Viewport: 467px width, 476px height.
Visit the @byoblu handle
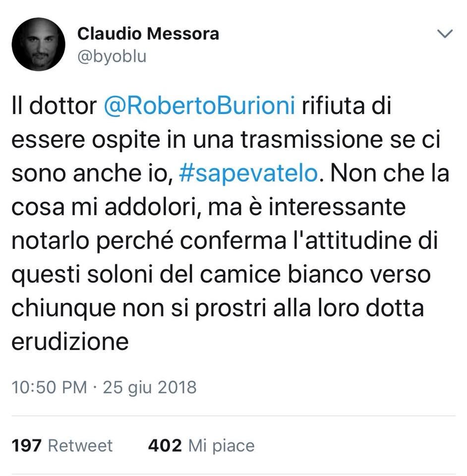[x=112, y=57]
